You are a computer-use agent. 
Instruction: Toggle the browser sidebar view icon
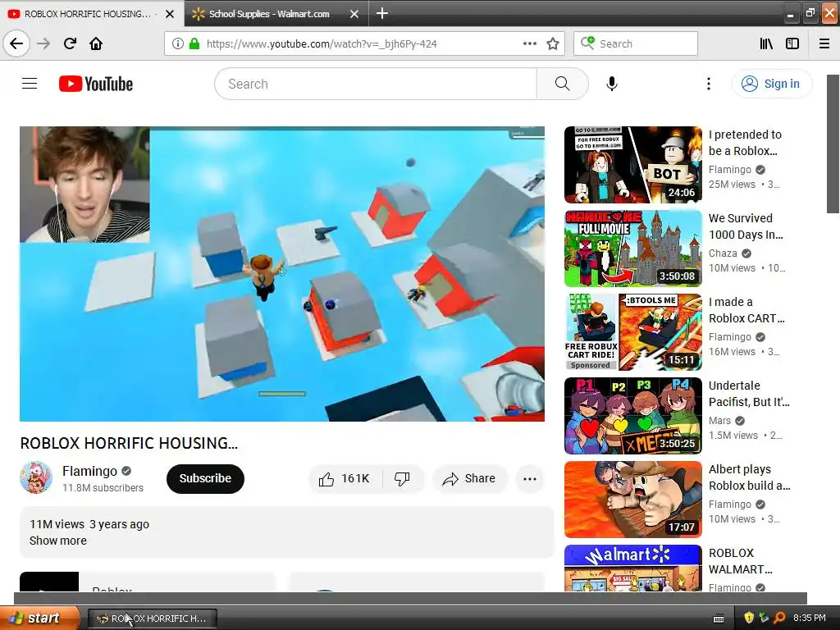[792, 43]
